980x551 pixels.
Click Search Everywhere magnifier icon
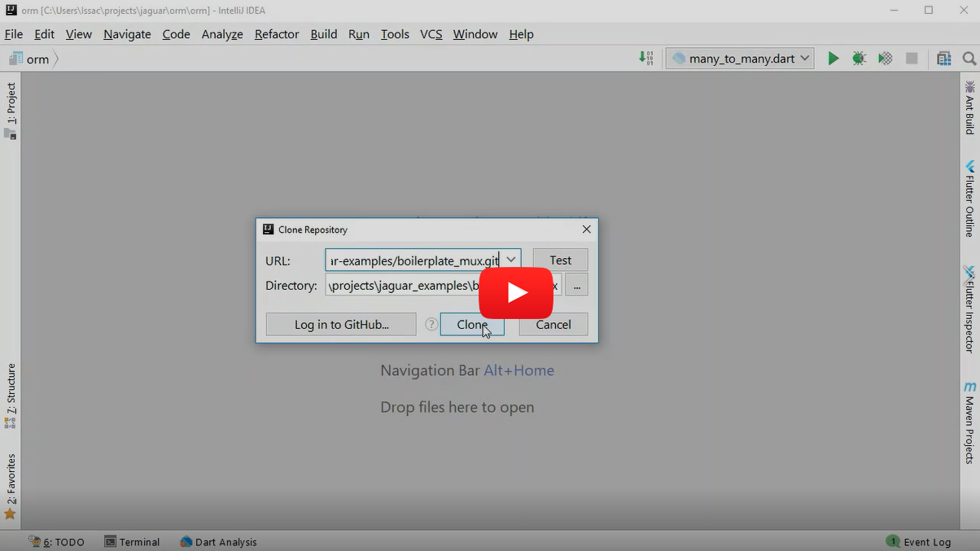point(969,59)
